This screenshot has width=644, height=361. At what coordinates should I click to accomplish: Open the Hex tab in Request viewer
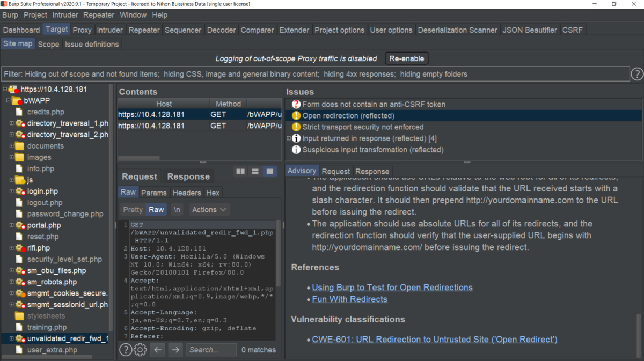coord(213,193)
